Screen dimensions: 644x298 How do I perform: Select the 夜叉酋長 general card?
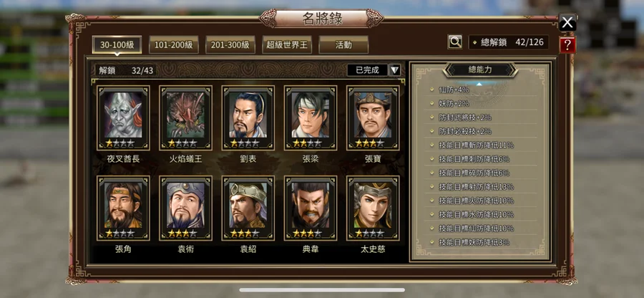123,118
